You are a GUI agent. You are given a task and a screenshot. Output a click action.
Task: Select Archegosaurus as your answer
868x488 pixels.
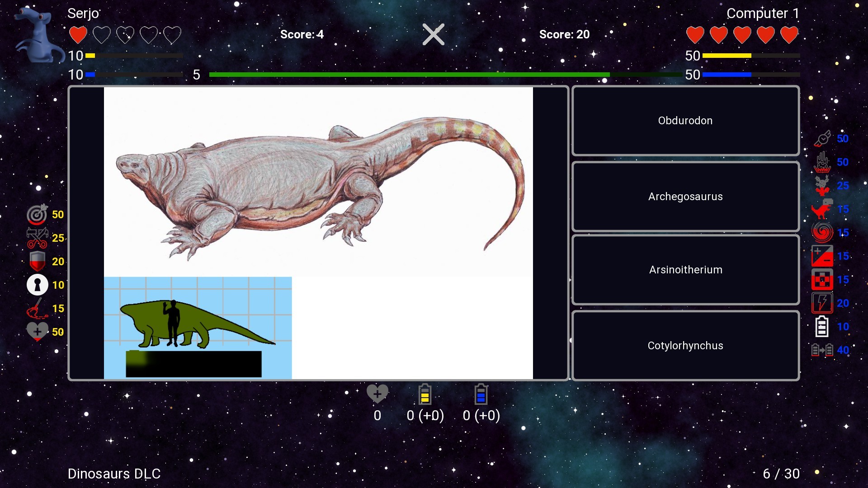685,197
